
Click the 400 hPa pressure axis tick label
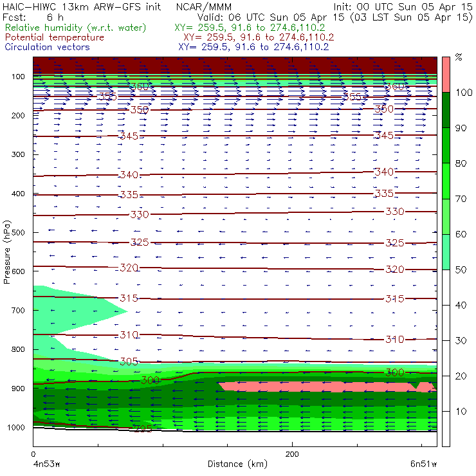18,194
